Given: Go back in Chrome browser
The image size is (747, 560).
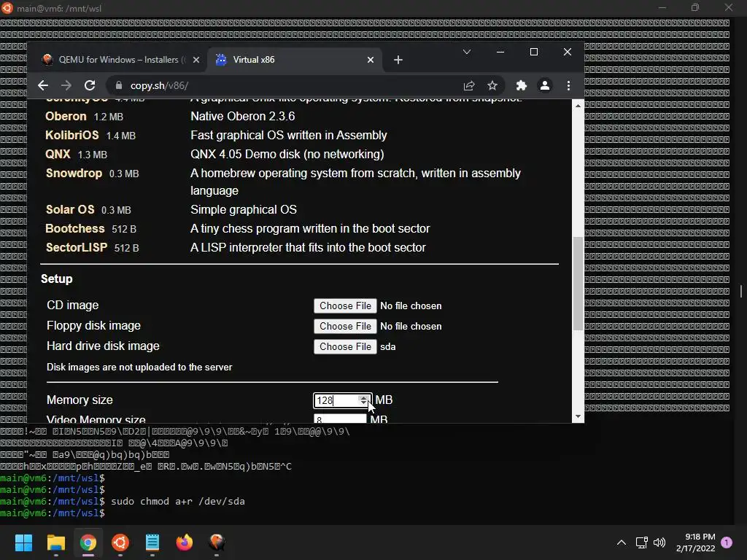Looking at the screenshot, I should pos(43,85).
